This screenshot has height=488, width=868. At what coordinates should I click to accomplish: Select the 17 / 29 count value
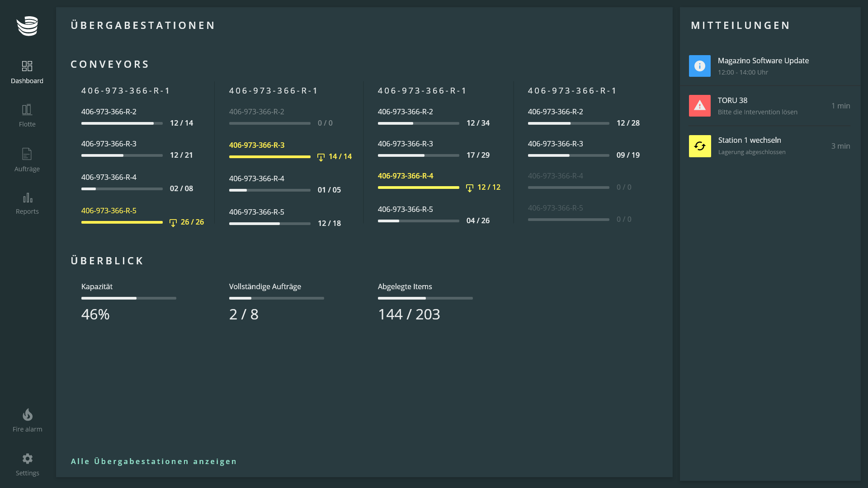(x=478, y=155)
